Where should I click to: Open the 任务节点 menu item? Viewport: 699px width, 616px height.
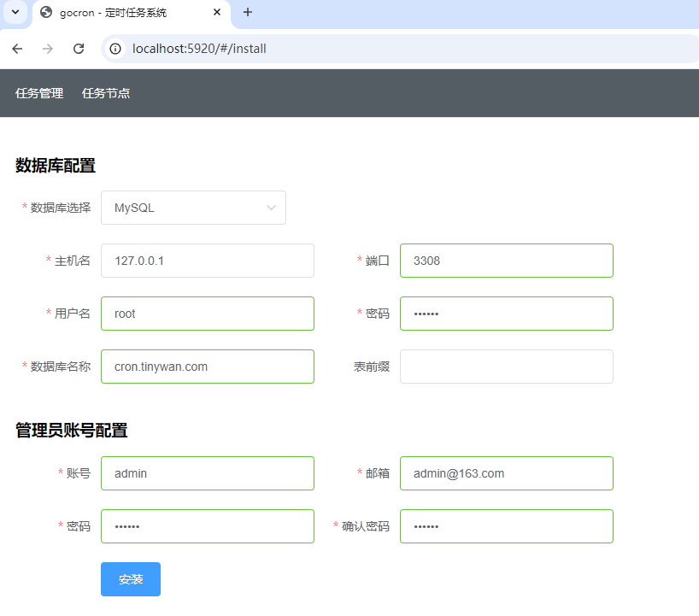pyautogui.click(x=106, y=93)
